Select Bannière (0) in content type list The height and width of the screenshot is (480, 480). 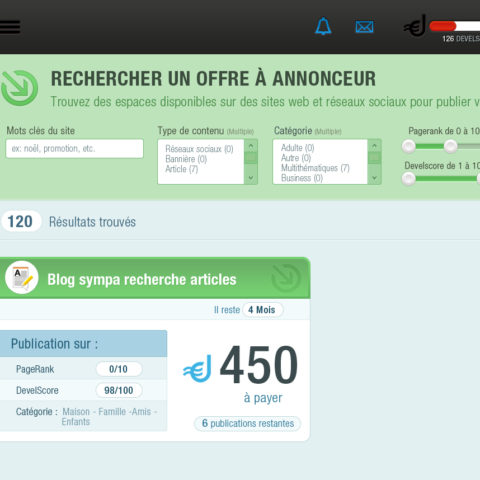(186, 159)
